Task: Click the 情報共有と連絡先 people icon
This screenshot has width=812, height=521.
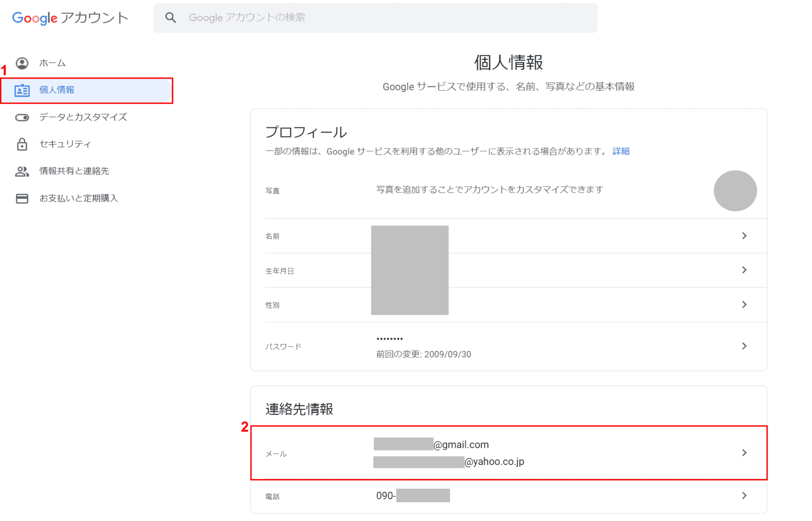Action: [22, 171]
